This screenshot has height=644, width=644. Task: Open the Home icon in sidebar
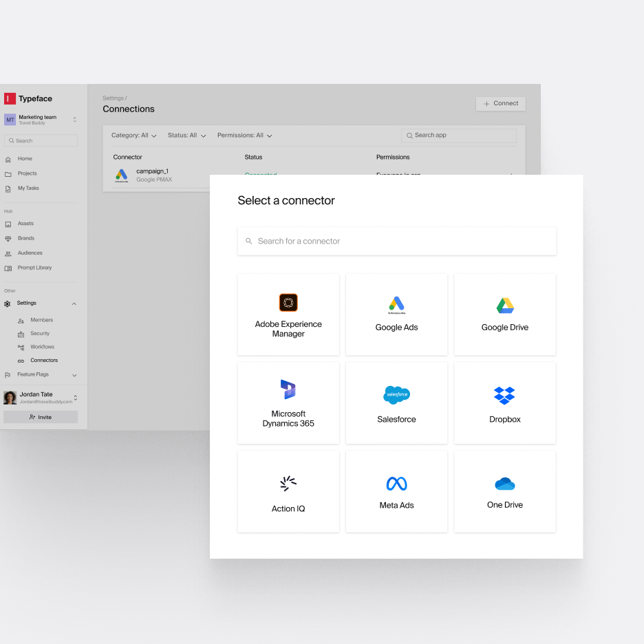(x=8, y=160)
